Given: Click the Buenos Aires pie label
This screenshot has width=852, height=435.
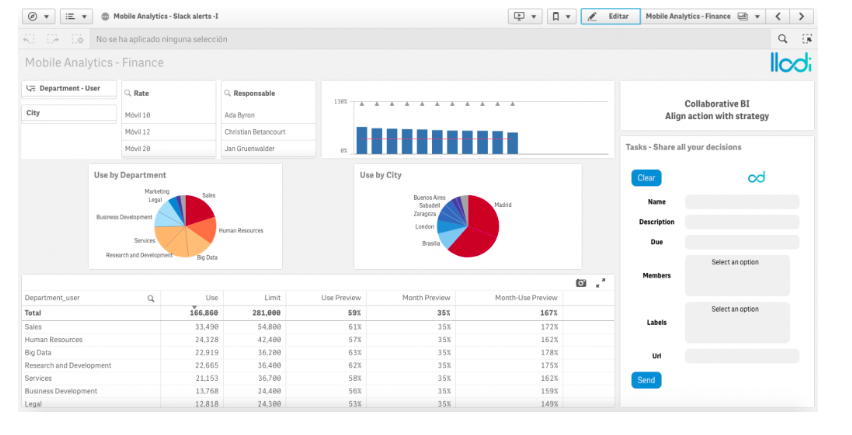Looking at the screenshot, I should coord(429,198).
